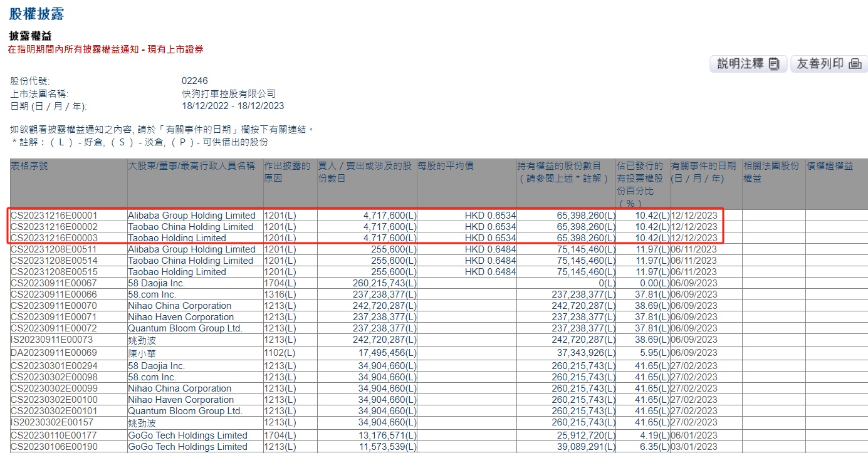Click the 友善列印 print-friendly button
Image resolution: width=868 pixels, height=453 pixels.
(x=829, y=64)
